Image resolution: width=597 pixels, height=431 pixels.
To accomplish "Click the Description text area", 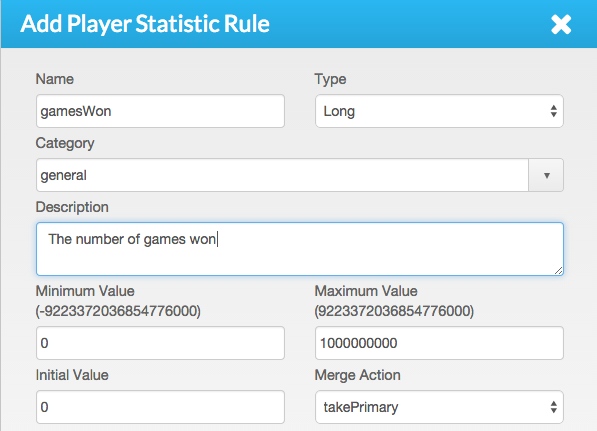I will point(300,249).
